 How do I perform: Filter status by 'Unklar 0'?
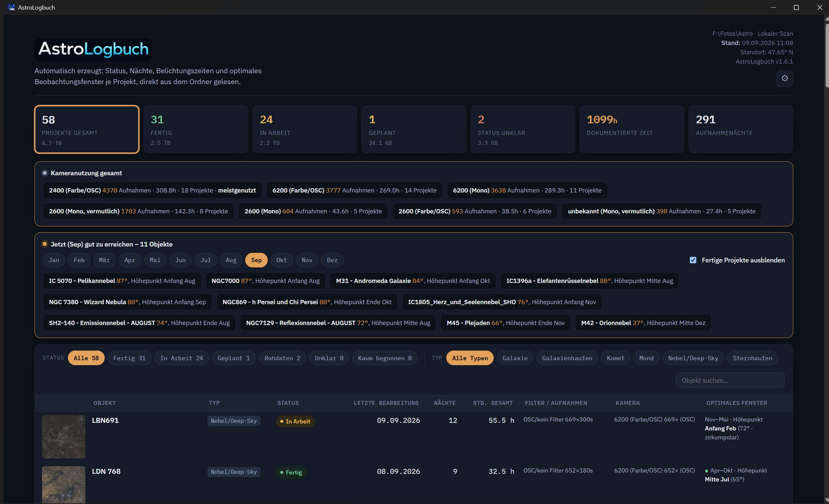click(329, 358)
